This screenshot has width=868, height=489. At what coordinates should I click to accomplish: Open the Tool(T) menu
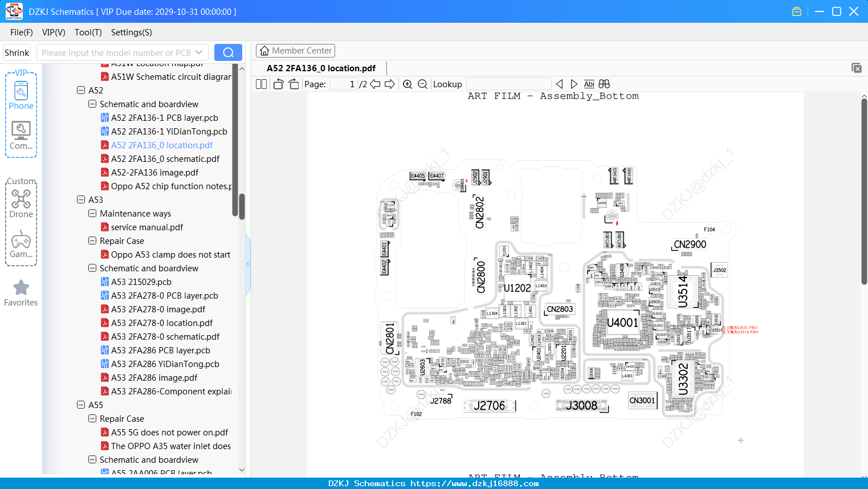coord(88,32)
